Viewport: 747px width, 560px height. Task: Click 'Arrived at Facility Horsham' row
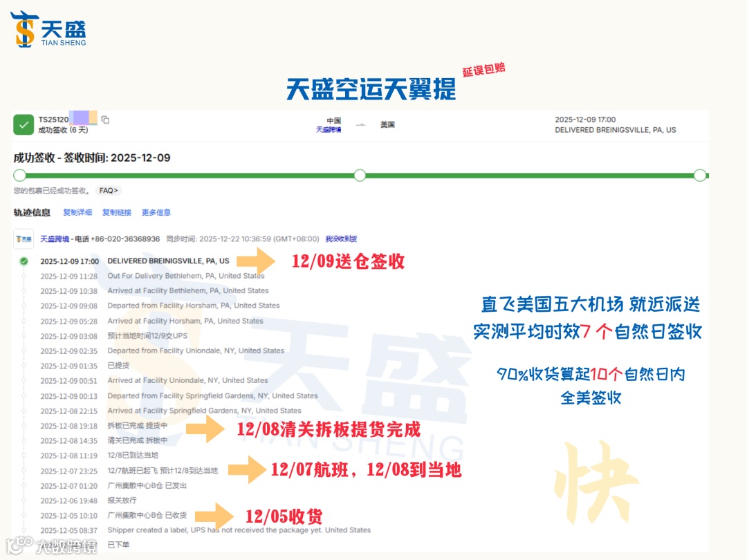tap(151, 321)
